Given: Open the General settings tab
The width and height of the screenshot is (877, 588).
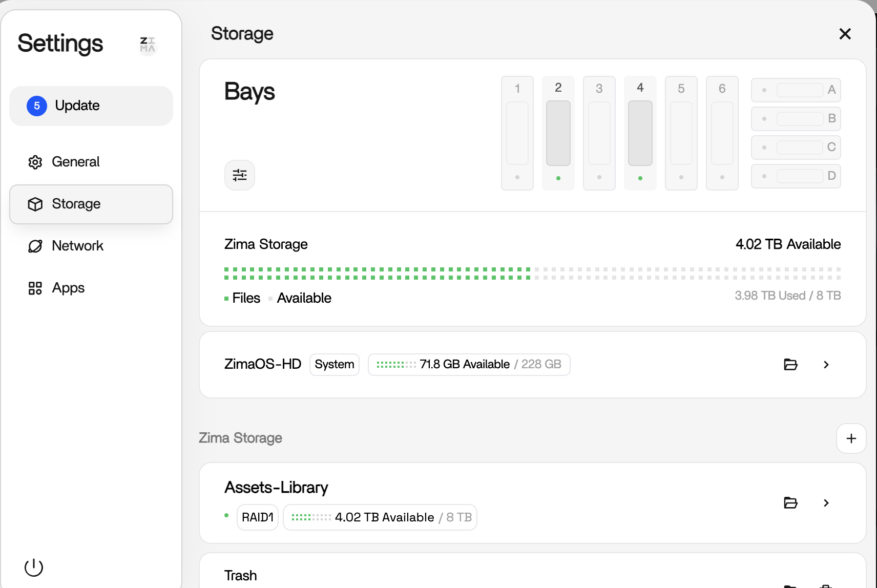Looking at the screenshot, I should tap(75, 162).
